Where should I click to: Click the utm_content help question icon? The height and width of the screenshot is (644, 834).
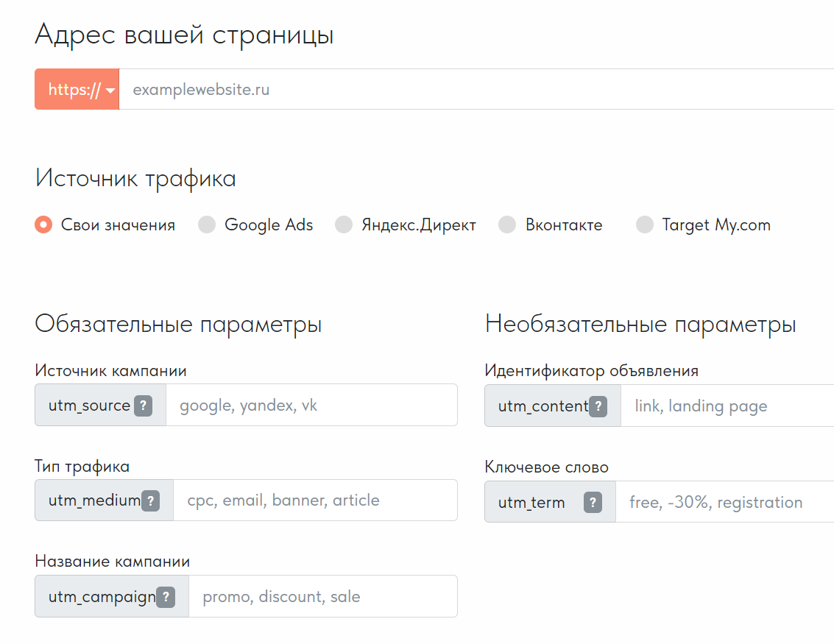pos(598,406)
